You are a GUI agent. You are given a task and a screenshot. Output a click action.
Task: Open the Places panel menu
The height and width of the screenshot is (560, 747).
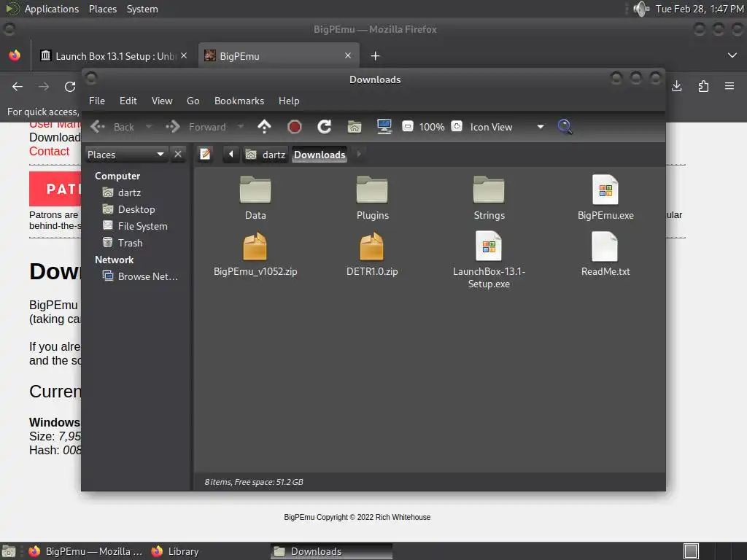(x=102, y=9)
